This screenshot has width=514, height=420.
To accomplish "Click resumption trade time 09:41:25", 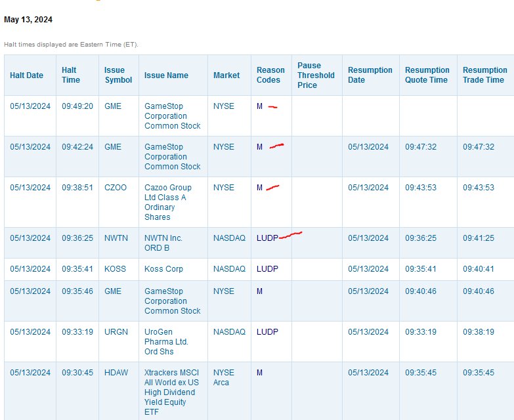I will point(479,238).
